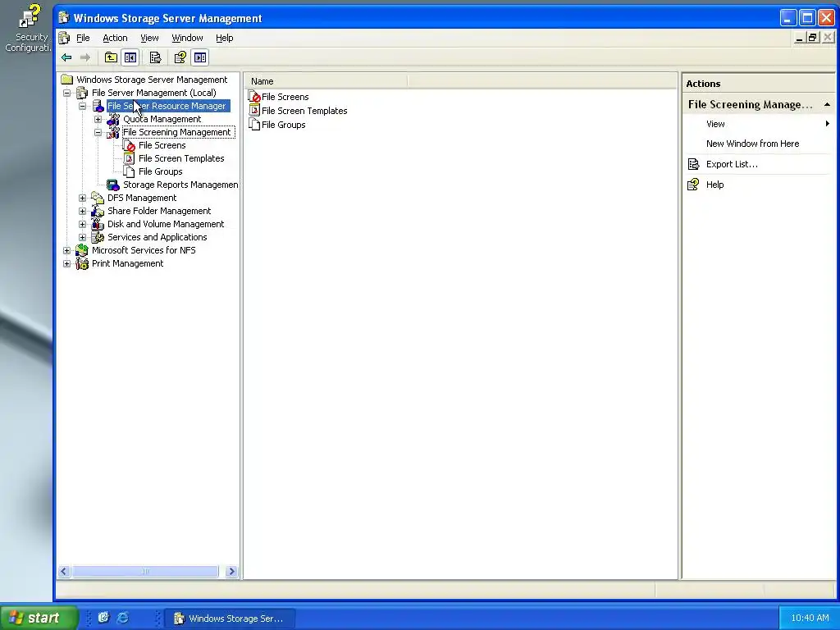Expand the Disk and Volume Management node
840x630 pixels.
coord(83,224)
